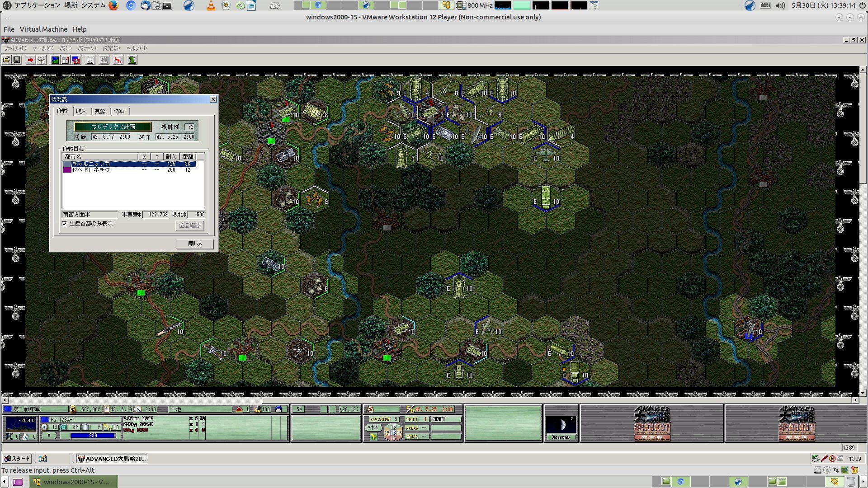Click the window-with-red-mark toolbar icon
This screenshot has width=868, height=488.
coord(66,60)
